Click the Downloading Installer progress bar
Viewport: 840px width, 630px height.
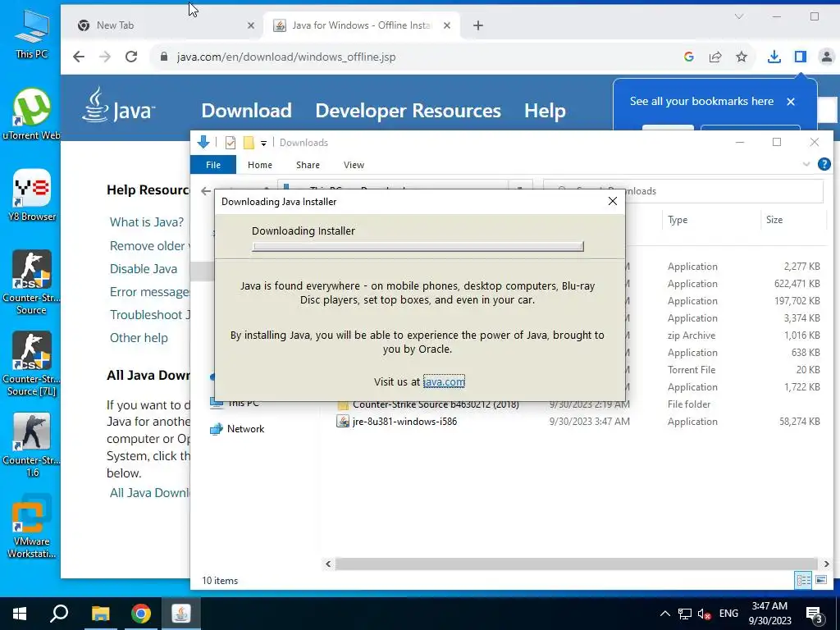(418, 246)
